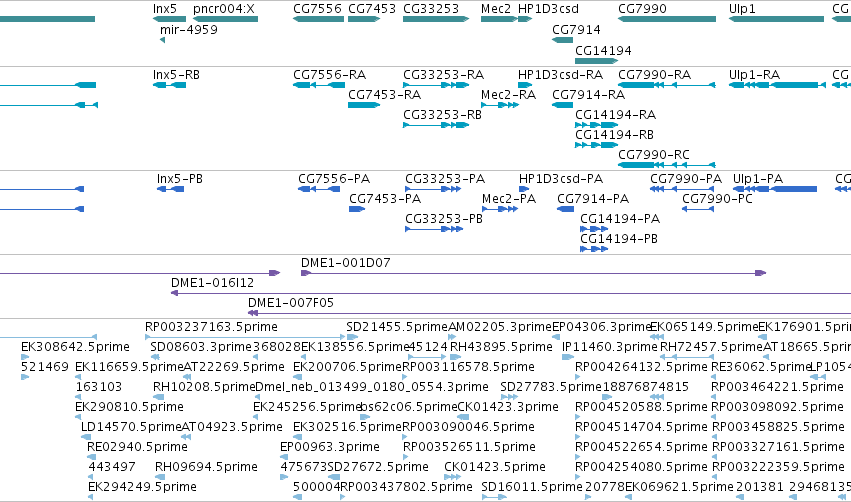This screenshot has height=502, width=851.
Task: Open the HP1D3csd-PA protein feature
Action: (524, 189)
